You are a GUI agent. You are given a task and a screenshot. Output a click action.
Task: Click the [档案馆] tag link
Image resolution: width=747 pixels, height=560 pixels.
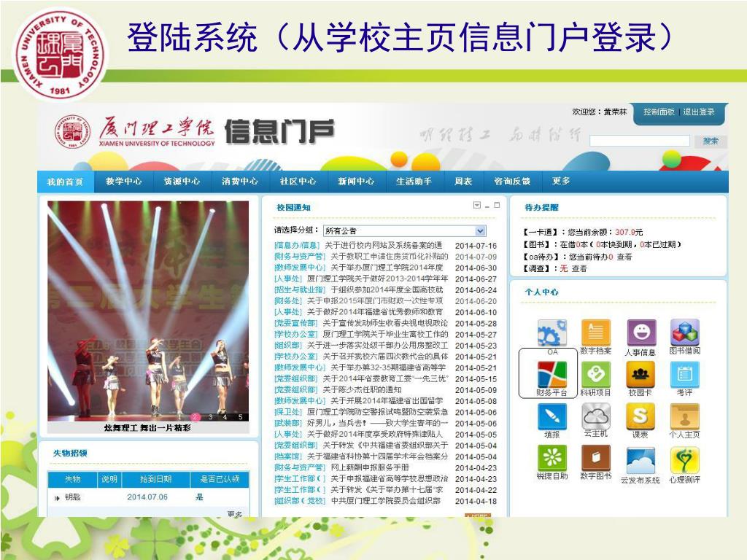[288, 456]
